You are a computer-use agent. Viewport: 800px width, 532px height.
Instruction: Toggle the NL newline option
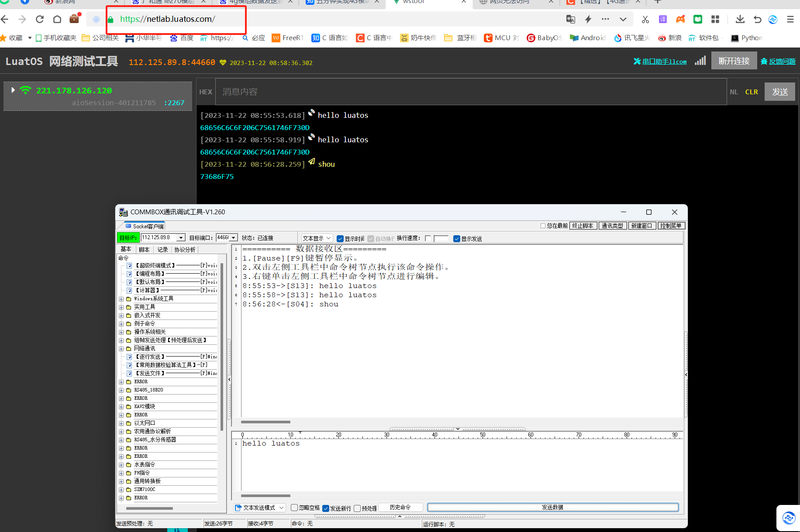click(734, 92)
